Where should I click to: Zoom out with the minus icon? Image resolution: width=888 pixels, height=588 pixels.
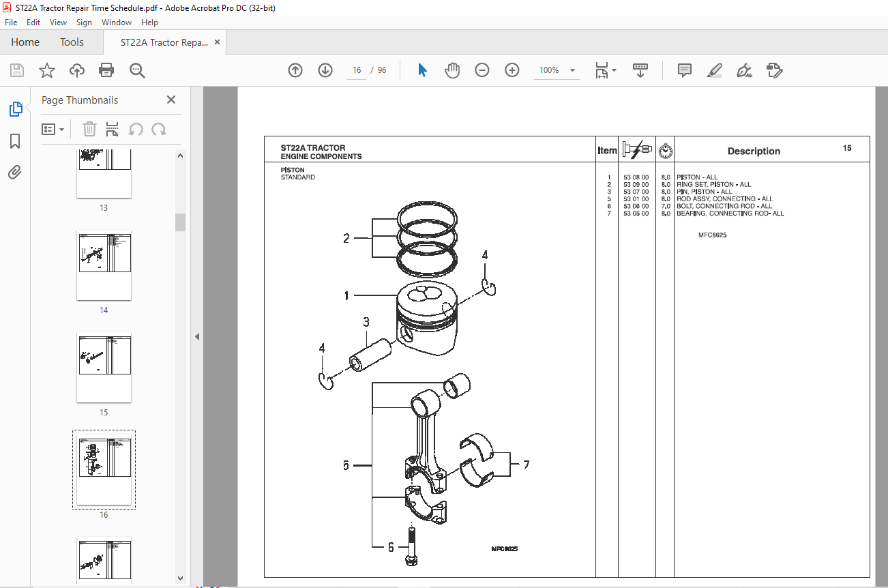click(482, 70)
